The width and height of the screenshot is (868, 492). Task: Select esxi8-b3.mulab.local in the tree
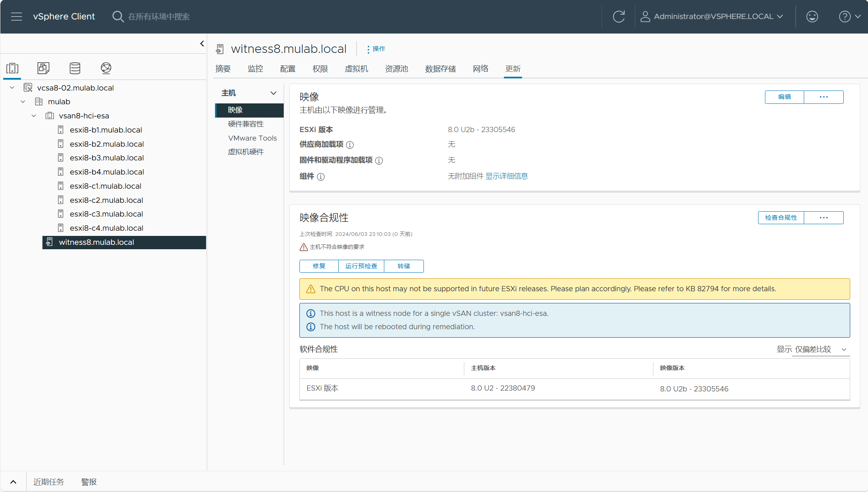(x=107, y=158)
